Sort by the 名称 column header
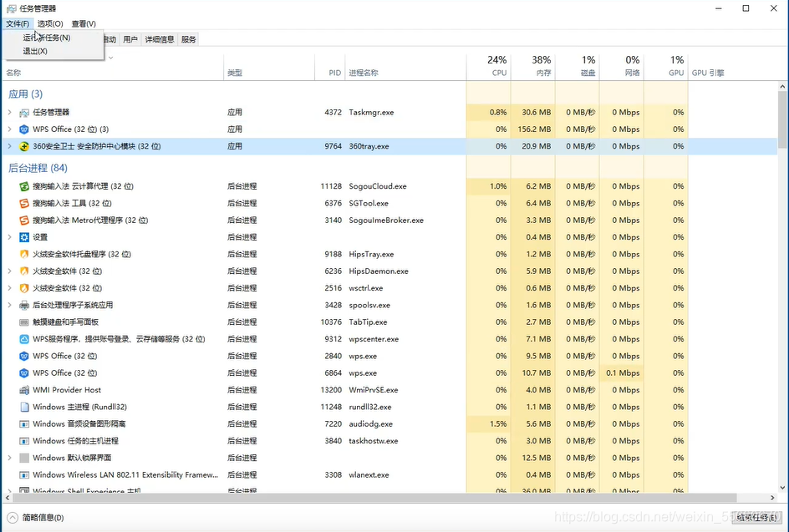The width and height of the screenshot is (789, 532). [113, 66]
